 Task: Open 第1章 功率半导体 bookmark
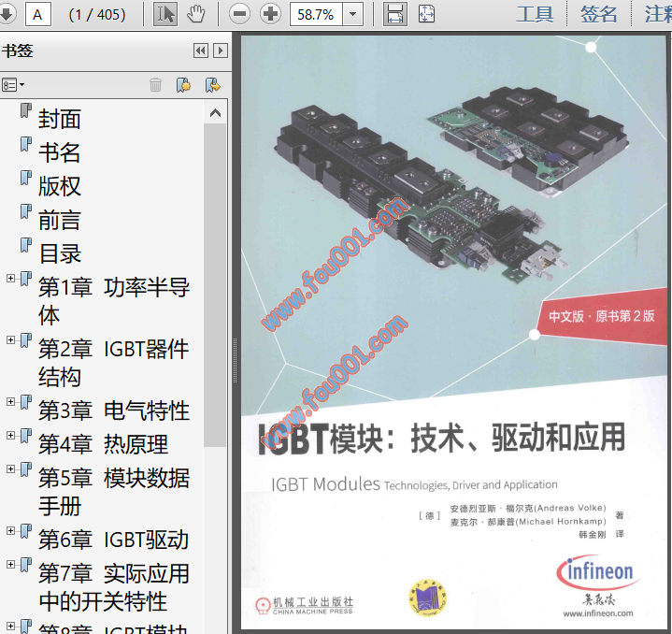[x=114, y=301]
